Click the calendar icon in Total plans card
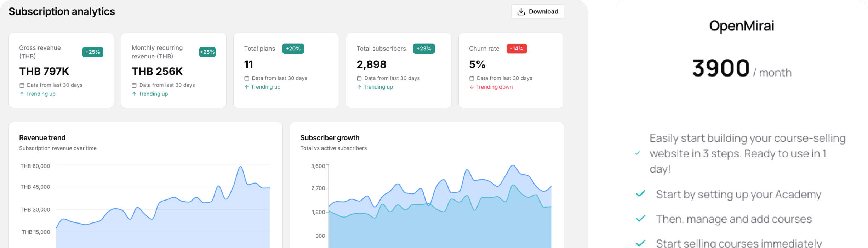Viewport: 868px width, 248px height. [x=247, y=78]
